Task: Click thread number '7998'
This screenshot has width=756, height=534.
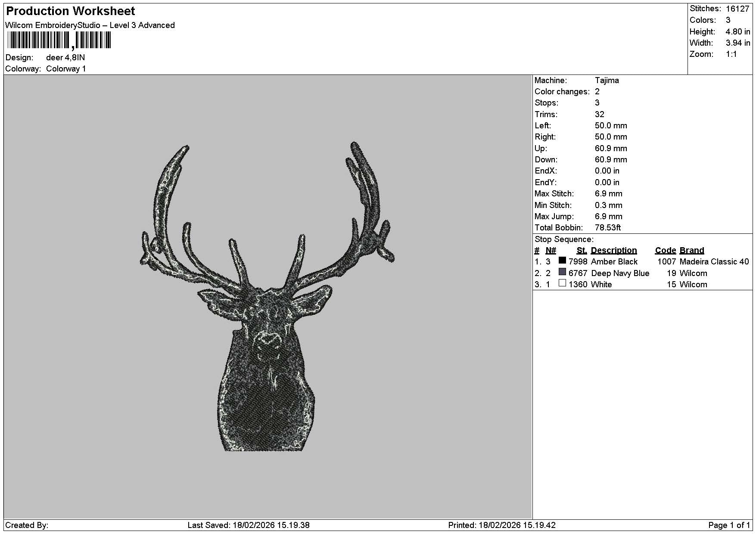Action: tap(578, 262)
